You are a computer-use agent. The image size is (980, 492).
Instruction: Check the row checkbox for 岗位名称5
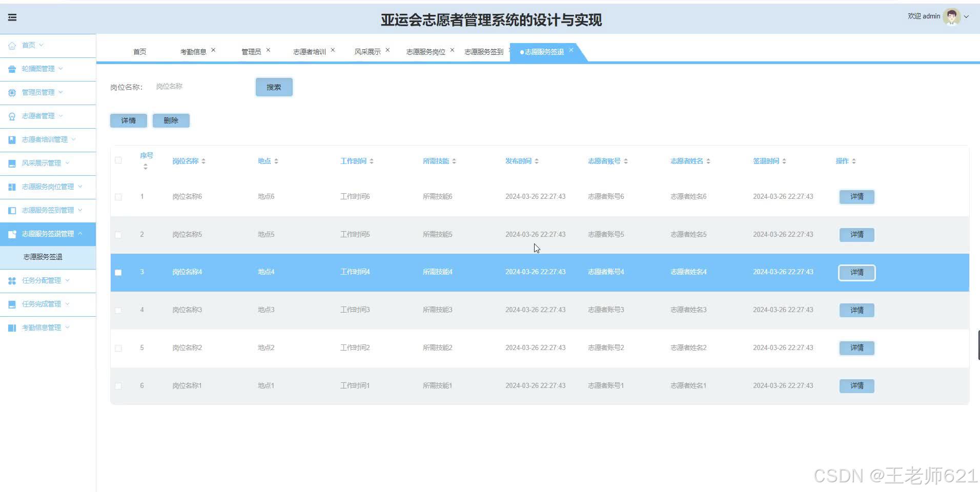118,235
